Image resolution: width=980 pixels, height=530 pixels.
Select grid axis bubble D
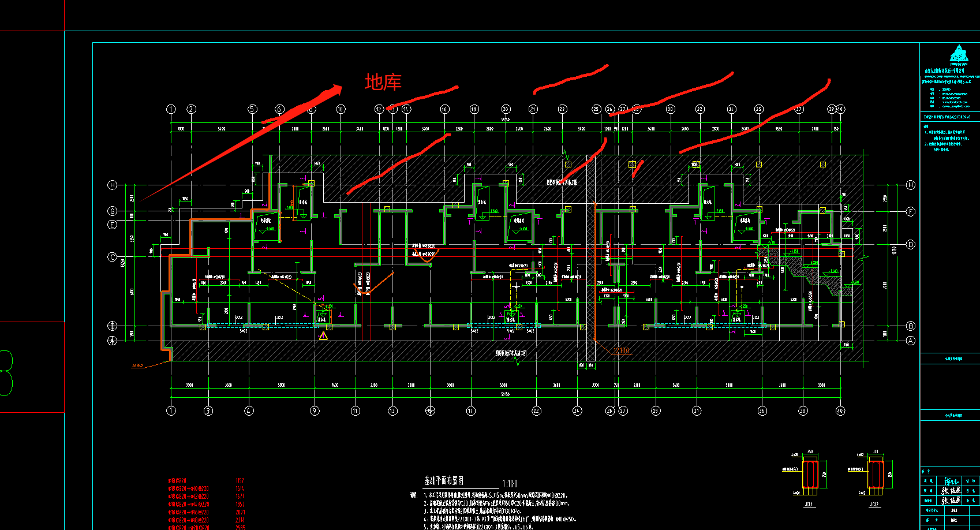pyautogui.click(x=911, y=245)
